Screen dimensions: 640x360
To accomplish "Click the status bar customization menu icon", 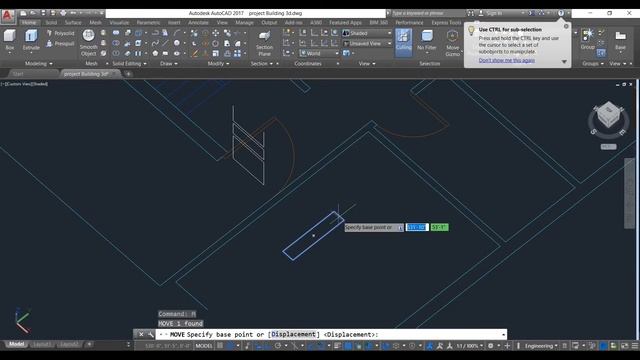I will coord(635,346).
